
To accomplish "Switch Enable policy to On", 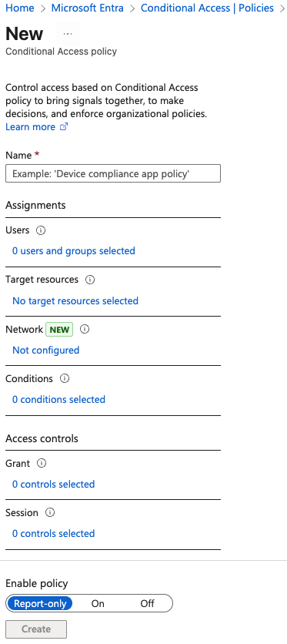I will (98, 603).
